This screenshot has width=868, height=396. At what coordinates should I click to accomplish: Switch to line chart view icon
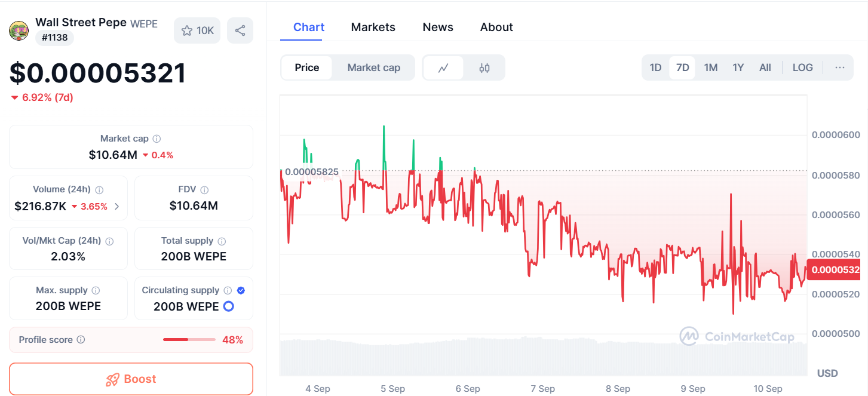pyautogui.click(x=443, y=68)
